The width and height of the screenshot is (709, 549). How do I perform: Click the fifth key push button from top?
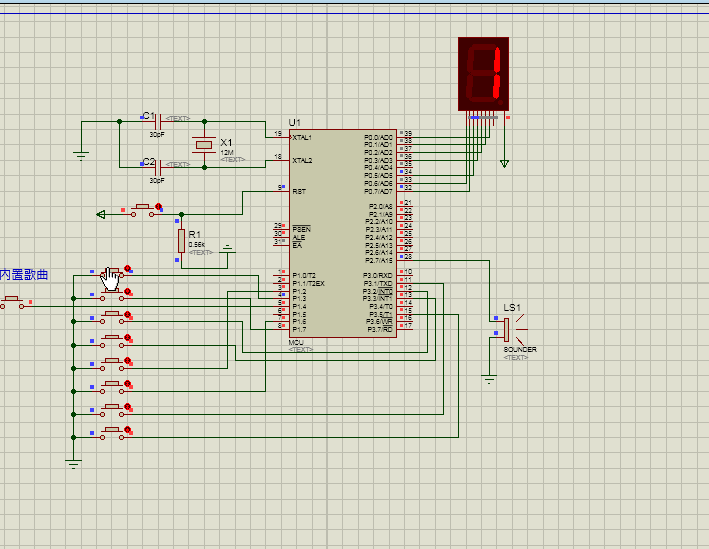(x=112, y=365)
